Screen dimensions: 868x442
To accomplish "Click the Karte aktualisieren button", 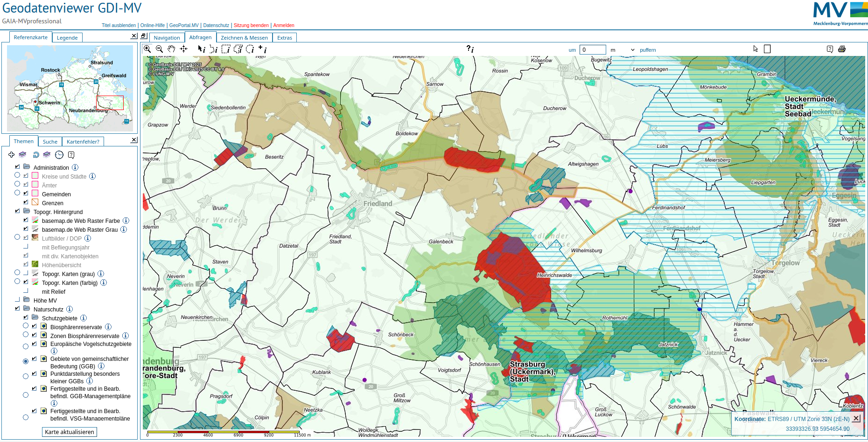I will [x=70, y=432].
